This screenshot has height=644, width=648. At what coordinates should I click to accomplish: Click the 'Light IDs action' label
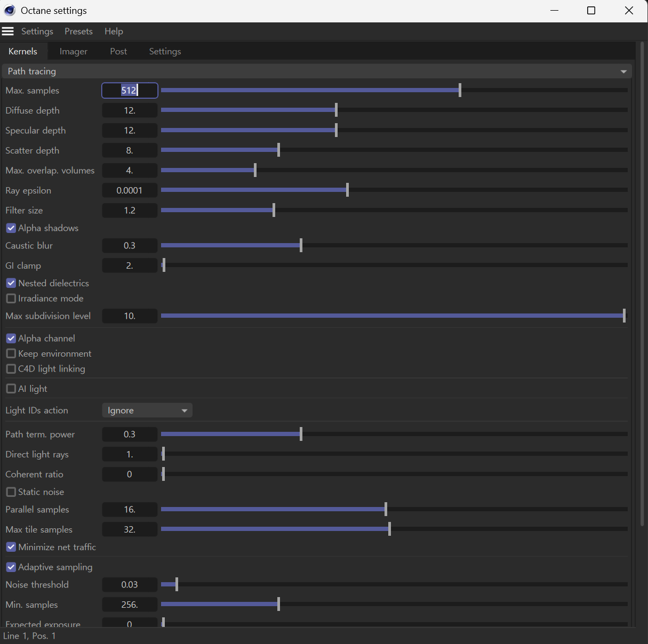(x=37, y=410)
